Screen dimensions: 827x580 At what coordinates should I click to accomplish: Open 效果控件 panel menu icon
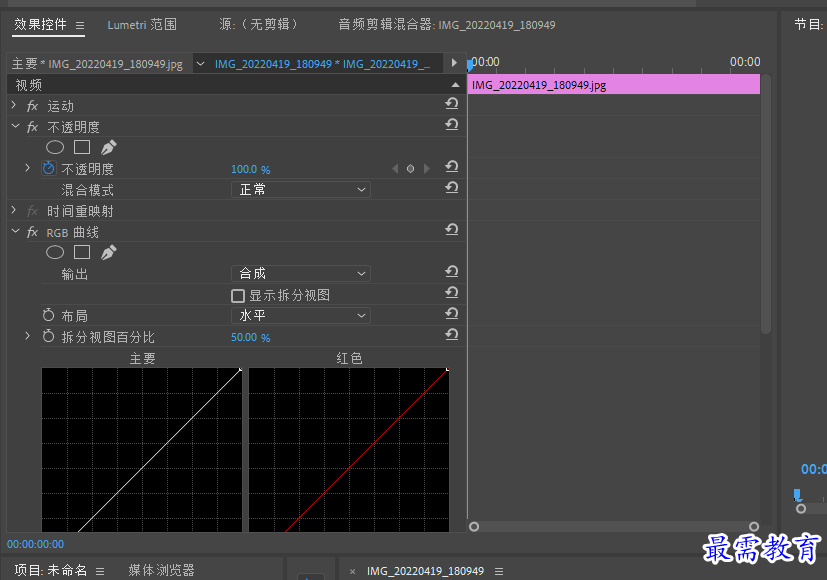(x=80, y=25)
